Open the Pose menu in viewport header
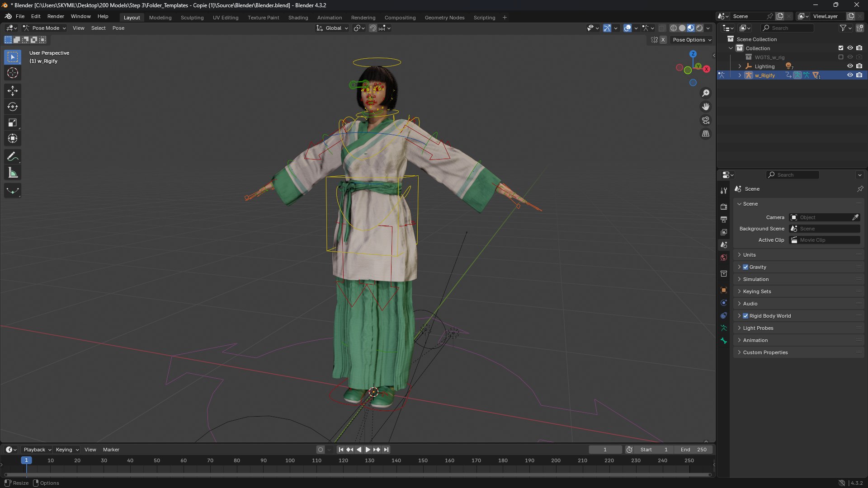The image size is (868, 488). (118, 28)
